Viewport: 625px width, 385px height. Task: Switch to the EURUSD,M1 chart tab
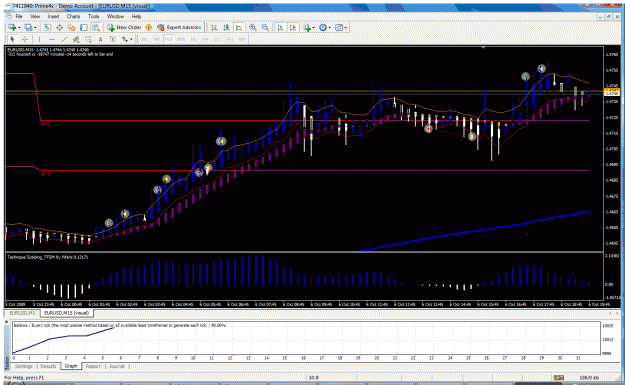pos(23,313)
